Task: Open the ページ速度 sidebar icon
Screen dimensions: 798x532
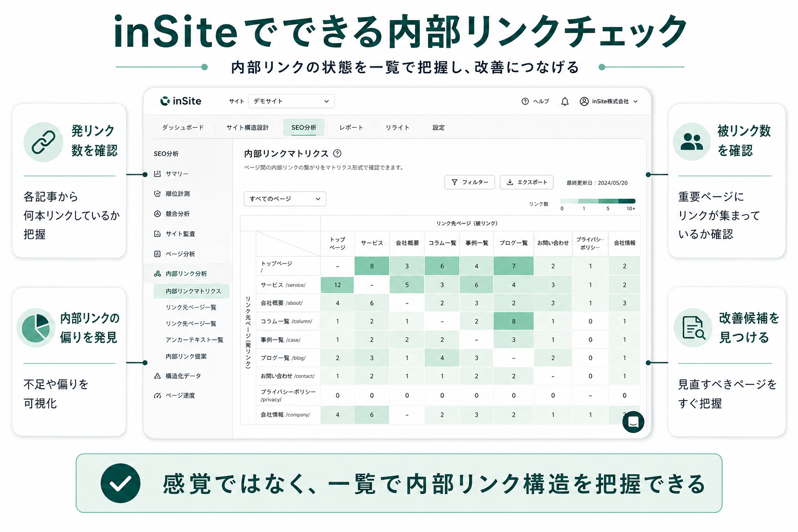Action: 157,395
